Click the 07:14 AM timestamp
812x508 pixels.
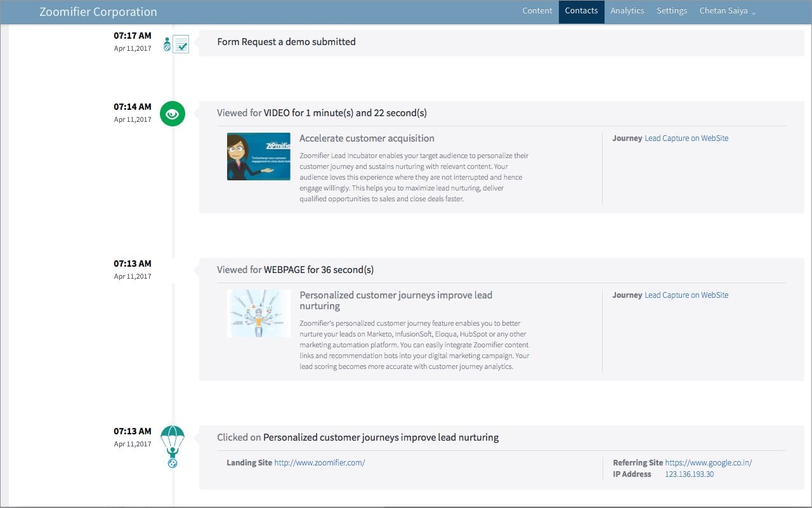click(x=133, y=107)
